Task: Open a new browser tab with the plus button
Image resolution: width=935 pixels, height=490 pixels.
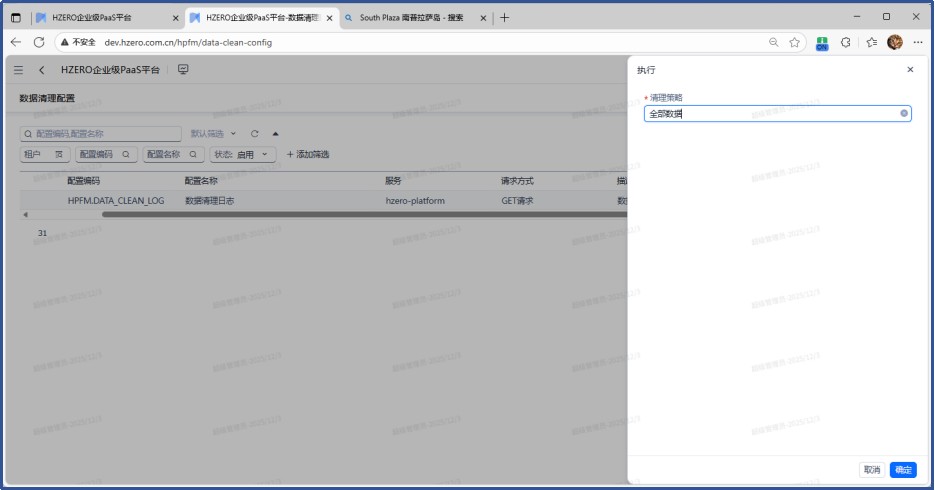Action: [x=505, y=18]
